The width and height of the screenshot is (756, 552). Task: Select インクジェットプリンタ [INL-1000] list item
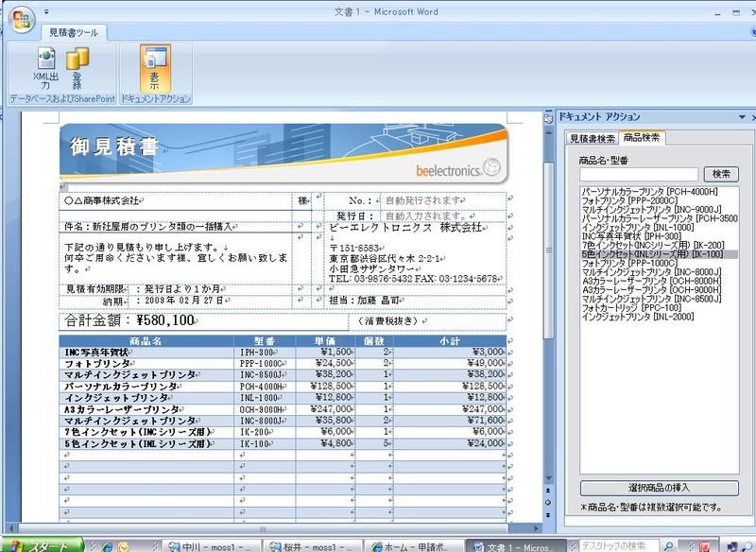(637, 228)
